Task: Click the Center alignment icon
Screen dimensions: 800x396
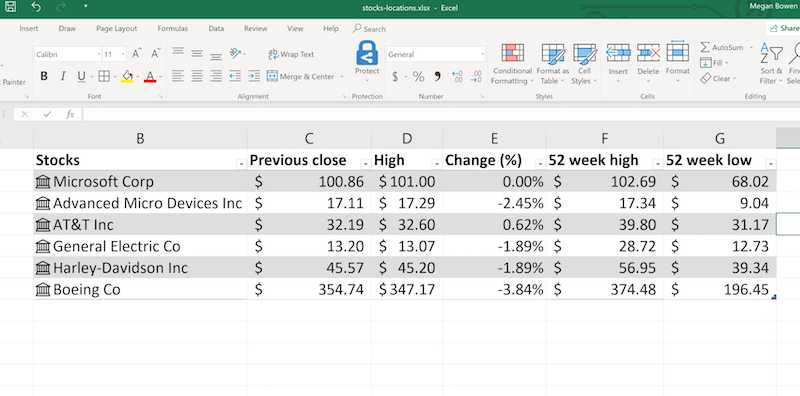Action: click(x=197, y=77)
